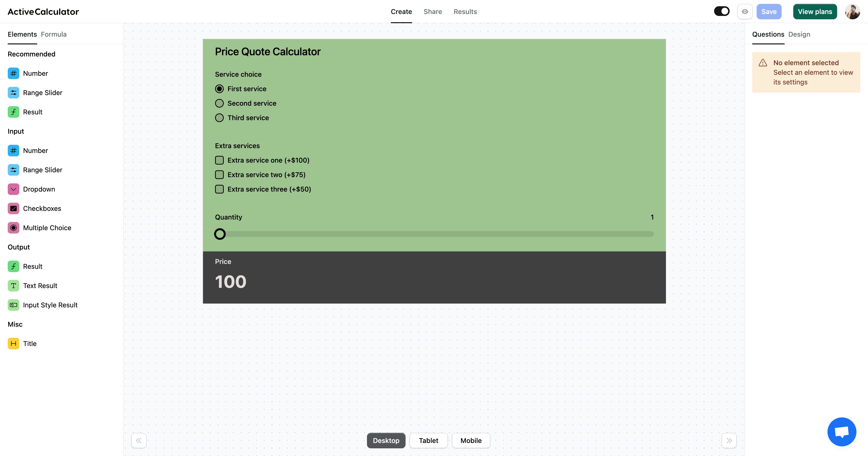Select the First service radio button
Viewport: 868px width, 456px height.
pyautogui.click(x=219, y=89)
